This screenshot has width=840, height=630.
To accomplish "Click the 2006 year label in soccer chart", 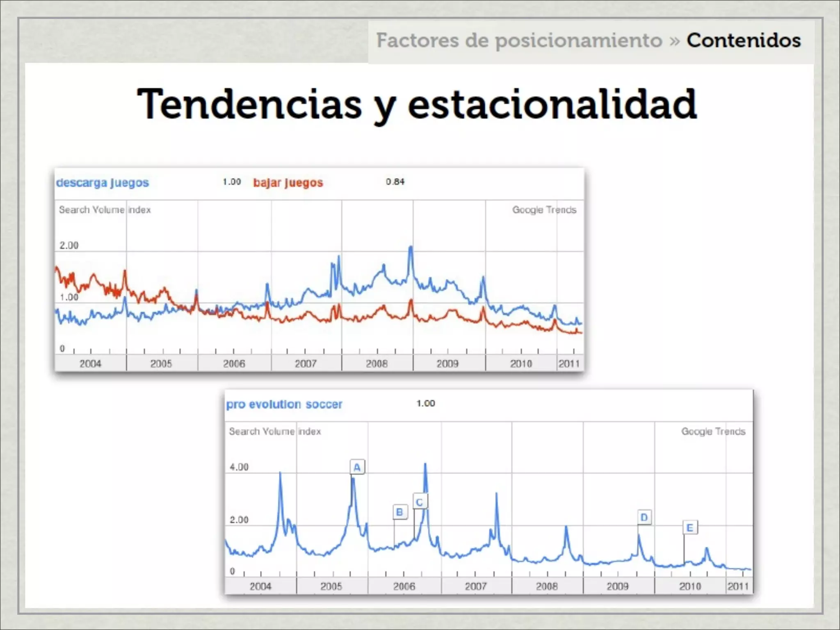I will pyautogui.click(x=404, y=586).
